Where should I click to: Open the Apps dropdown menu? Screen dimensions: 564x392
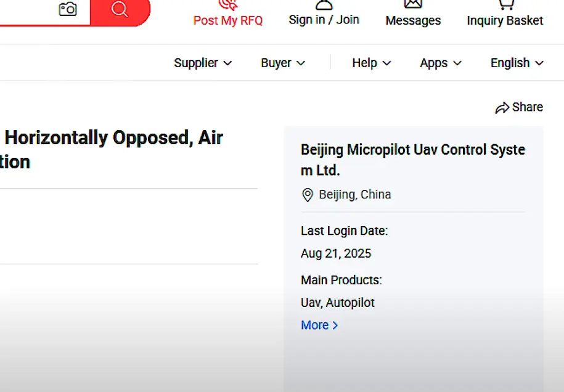tap(441, 63)
